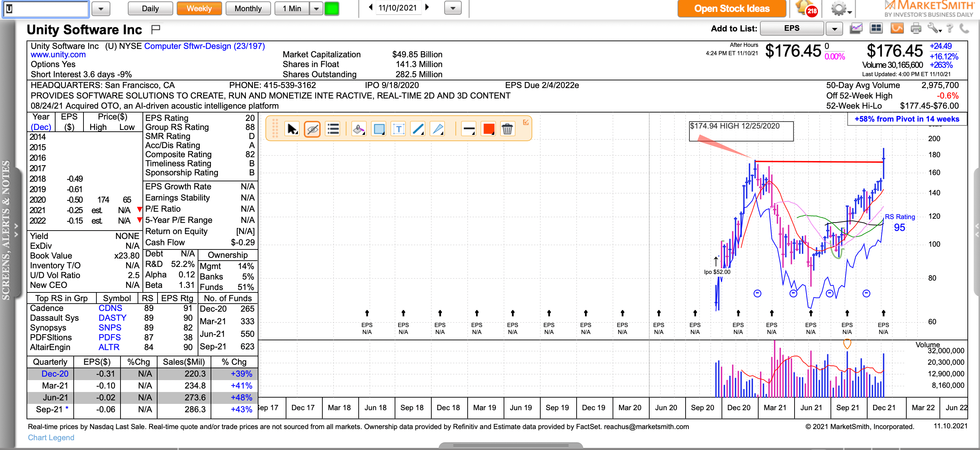This screenshot has width=980, height=450.
Task: Open the PDFS symbol link
Action: coord(110,337)
